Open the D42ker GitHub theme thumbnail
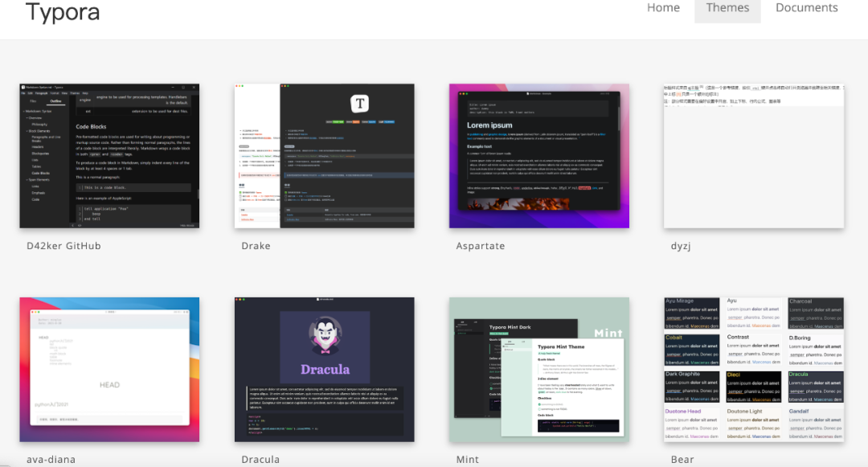The image size is (868, 467). click(109, 156)
